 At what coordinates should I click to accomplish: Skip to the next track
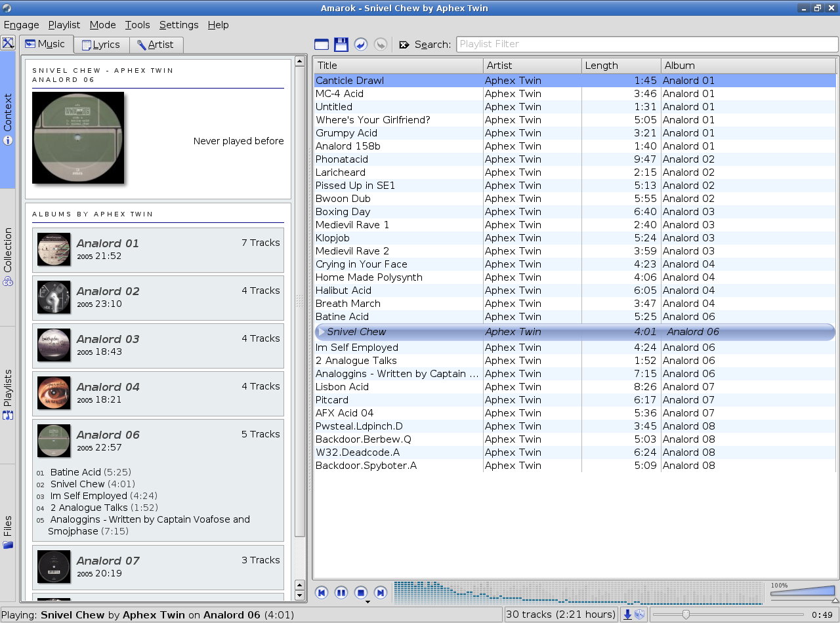(x=381, y=593)
